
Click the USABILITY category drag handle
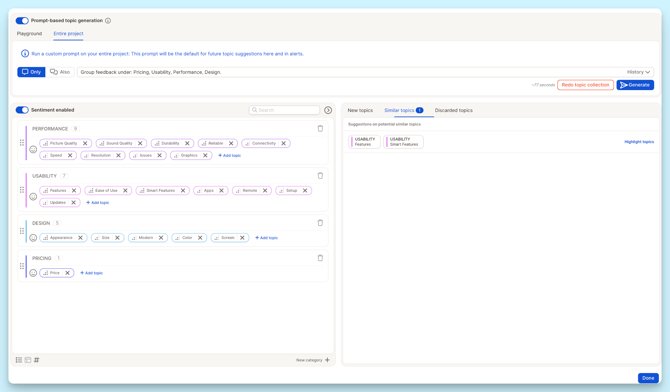[22, 190]
